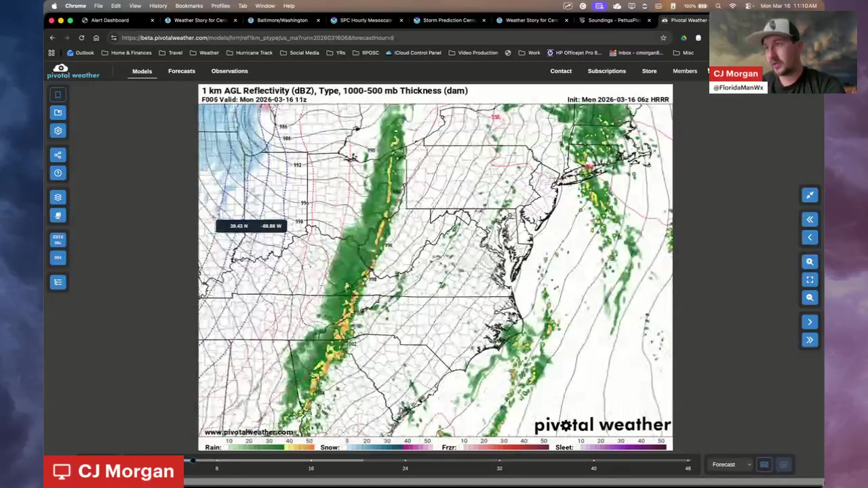Switch to Storm Prediction Center tab

[449, 20]
